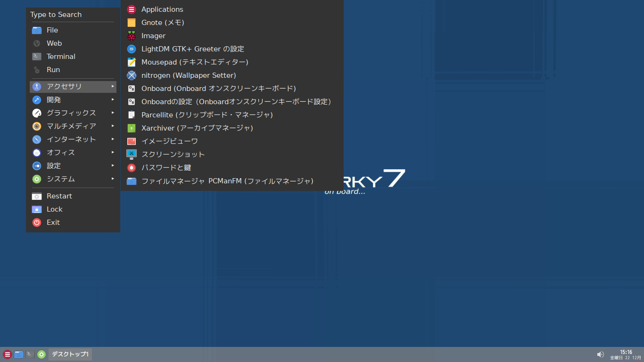
Task: Click the Terminal icon in menu
Action: pyautogui.click(x=37, y=57)
